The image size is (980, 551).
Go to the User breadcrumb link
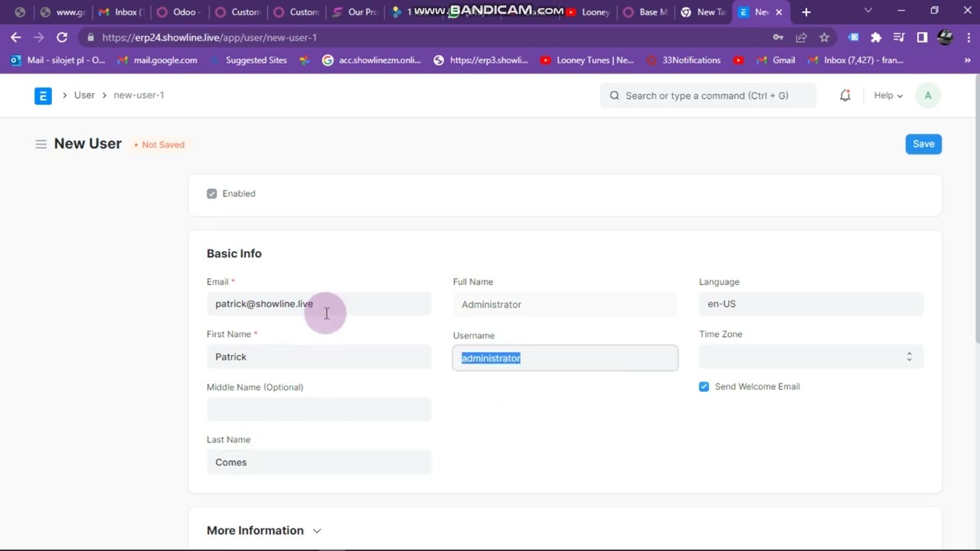84,95
